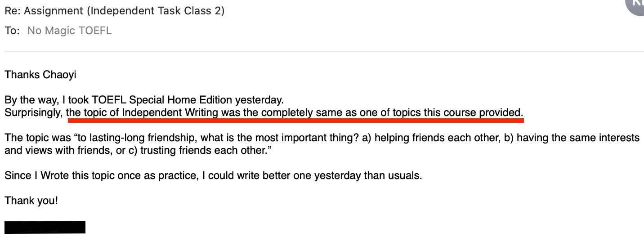This screenshot has width=644, height=242.
Task: Click the sentence starting Since I Wrote
Action: 213,175
